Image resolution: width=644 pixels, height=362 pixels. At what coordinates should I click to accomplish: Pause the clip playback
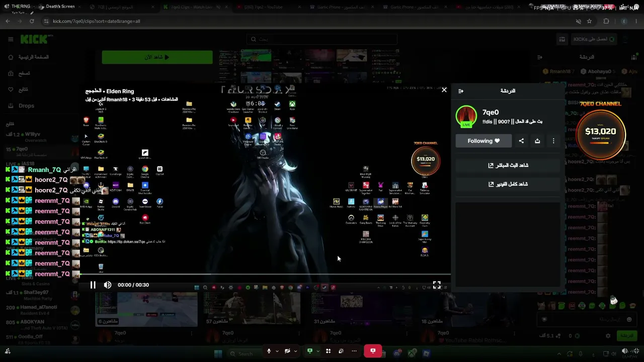93,285
